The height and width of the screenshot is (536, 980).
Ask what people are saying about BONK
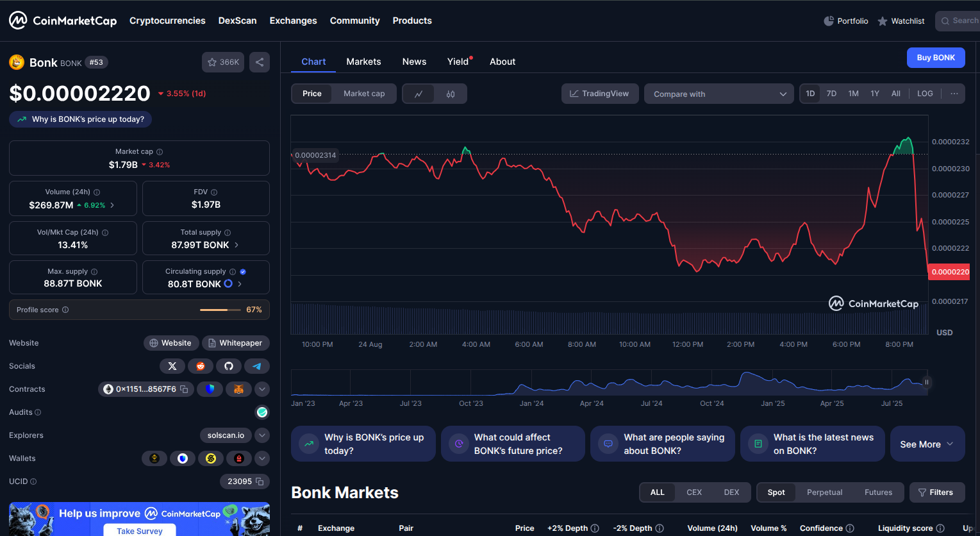663,444
